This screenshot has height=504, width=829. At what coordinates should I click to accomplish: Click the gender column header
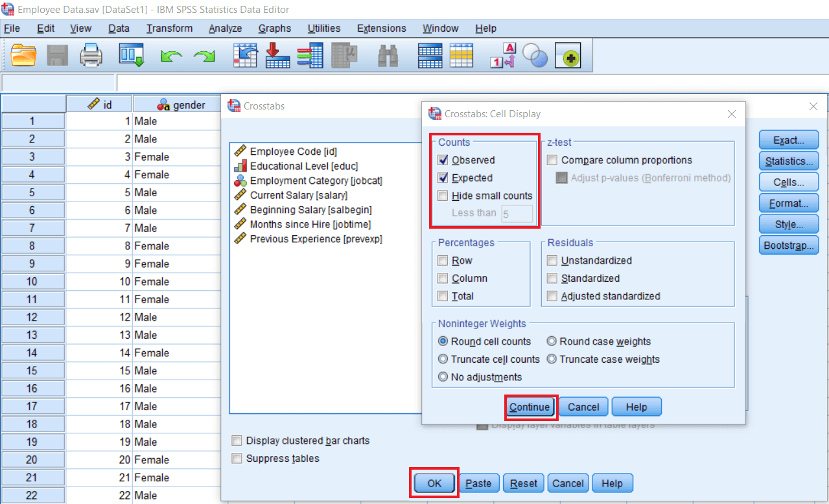pos(177,104)
